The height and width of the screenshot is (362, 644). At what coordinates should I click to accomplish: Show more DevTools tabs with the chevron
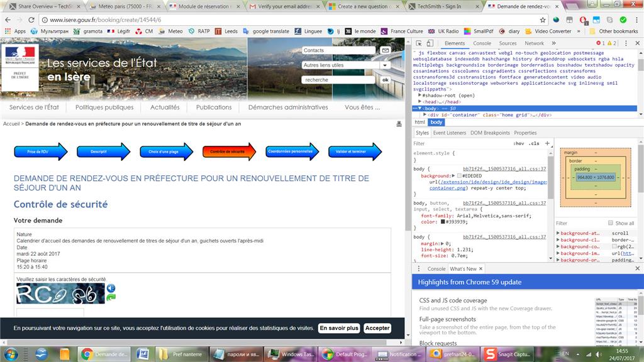553,43
